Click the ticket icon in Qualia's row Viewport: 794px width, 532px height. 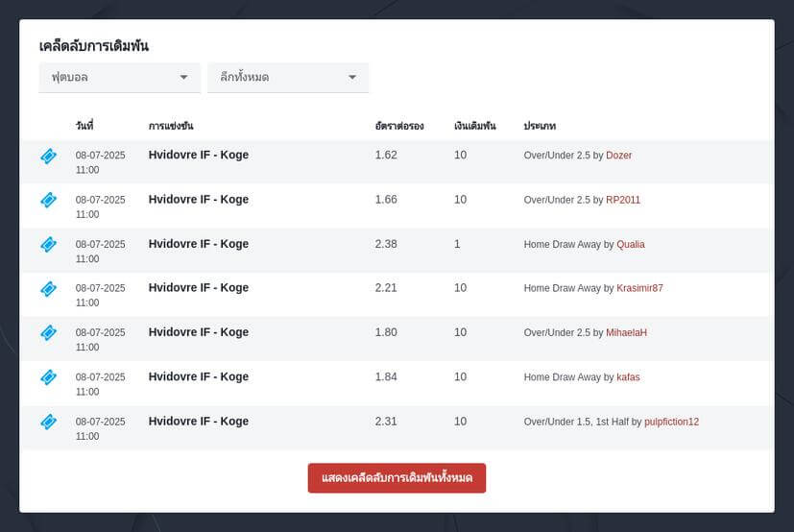49,245
